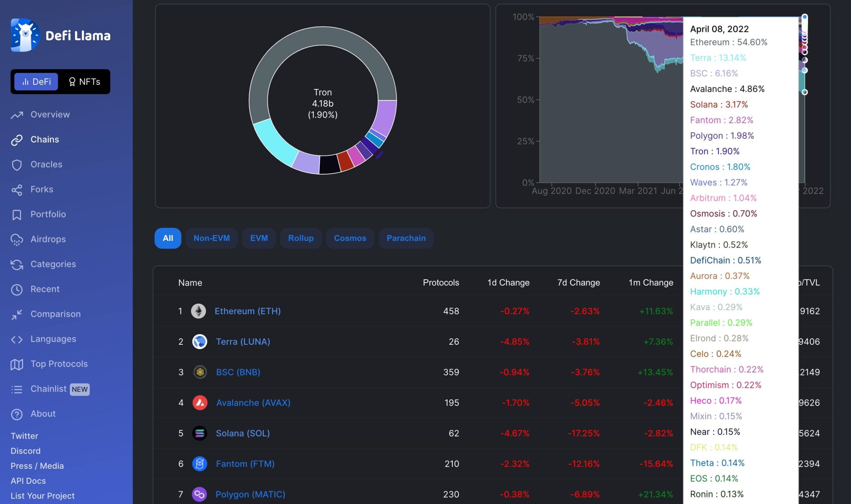The image size is (851, 504).
Task: Select the Cosmos filter tab
Action: click(x=350, y=238)
